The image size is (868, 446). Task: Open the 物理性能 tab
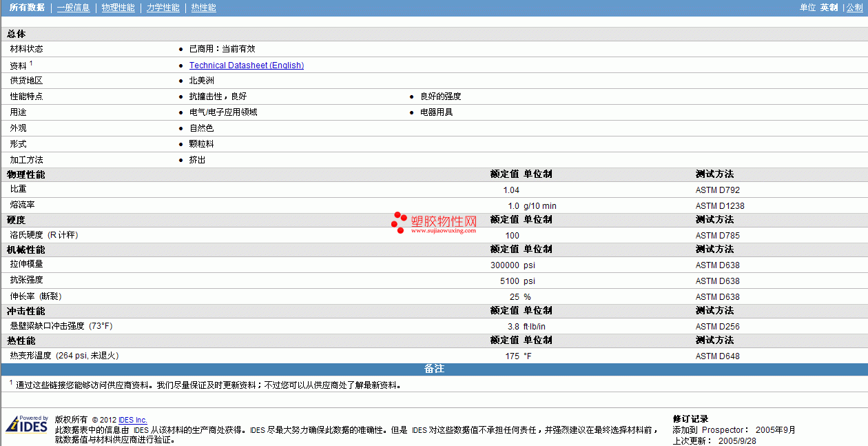(118, 8)
